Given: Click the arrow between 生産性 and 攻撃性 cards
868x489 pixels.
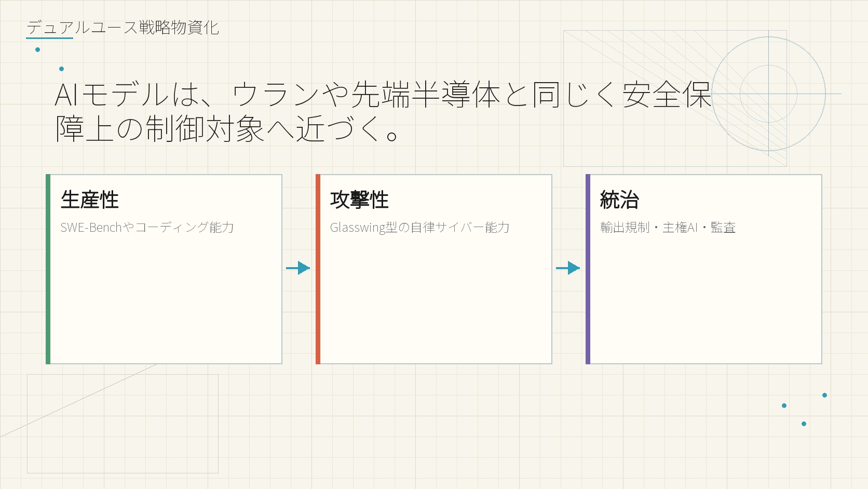Looking at the screenshot, I should 298,268.
